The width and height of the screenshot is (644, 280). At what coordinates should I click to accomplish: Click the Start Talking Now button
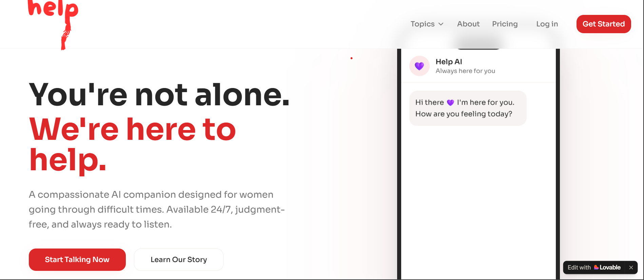pos(77,260)
